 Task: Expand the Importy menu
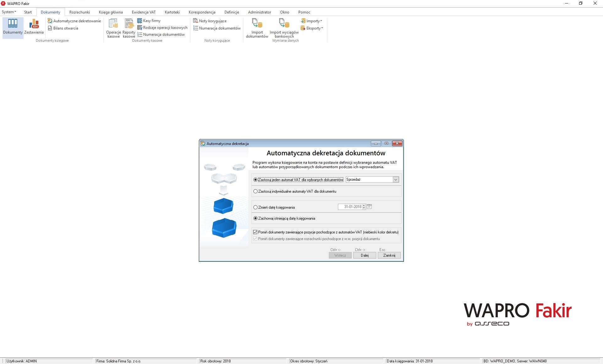(312, 21)
